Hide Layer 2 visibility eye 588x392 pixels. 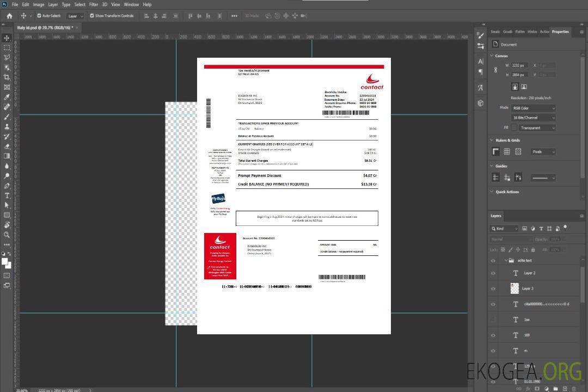click(x=493, y=273)
